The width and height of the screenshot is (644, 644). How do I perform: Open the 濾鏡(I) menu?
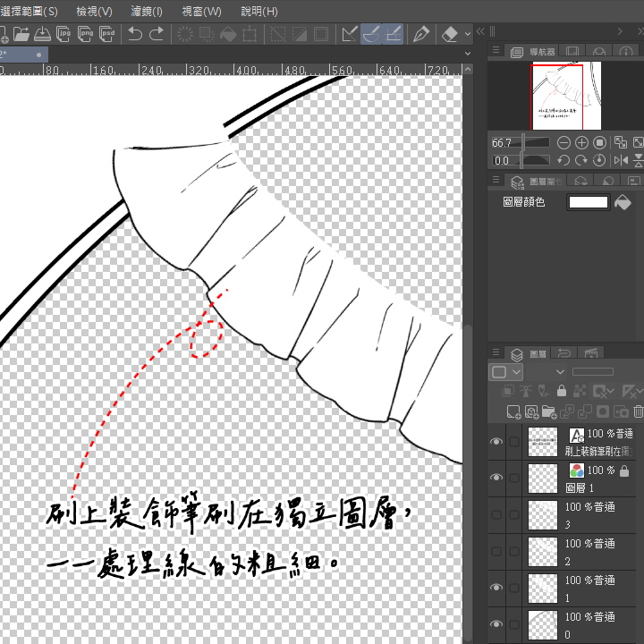coord(147,12)
